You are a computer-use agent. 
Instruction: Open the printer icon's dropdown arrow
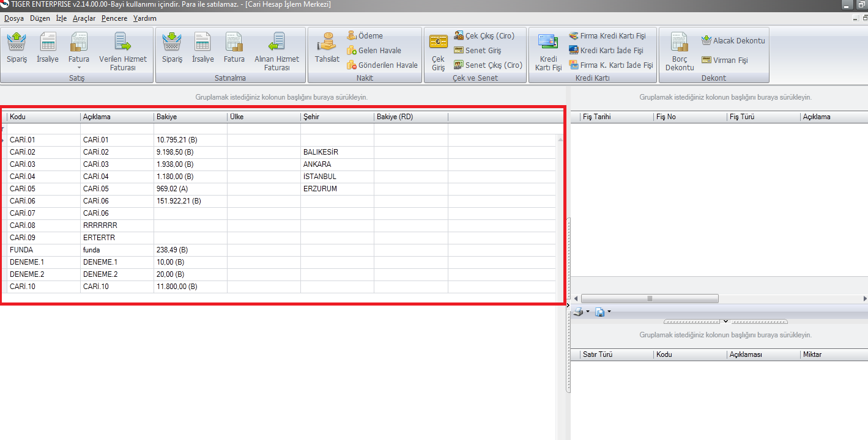pyautogui.click(x=588, y=312)
